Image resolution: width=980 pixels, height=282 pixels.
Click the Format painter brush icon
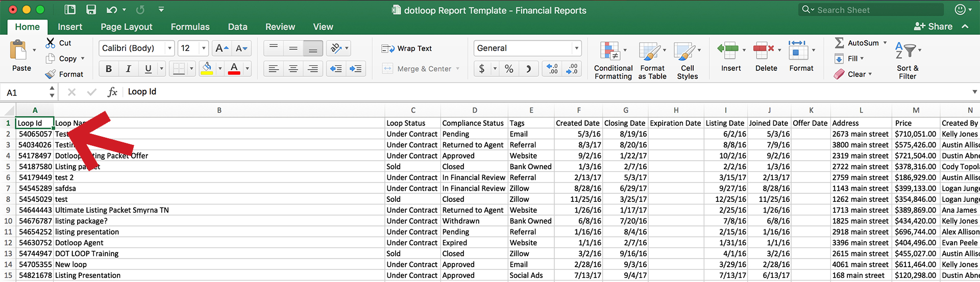point(50,74)
